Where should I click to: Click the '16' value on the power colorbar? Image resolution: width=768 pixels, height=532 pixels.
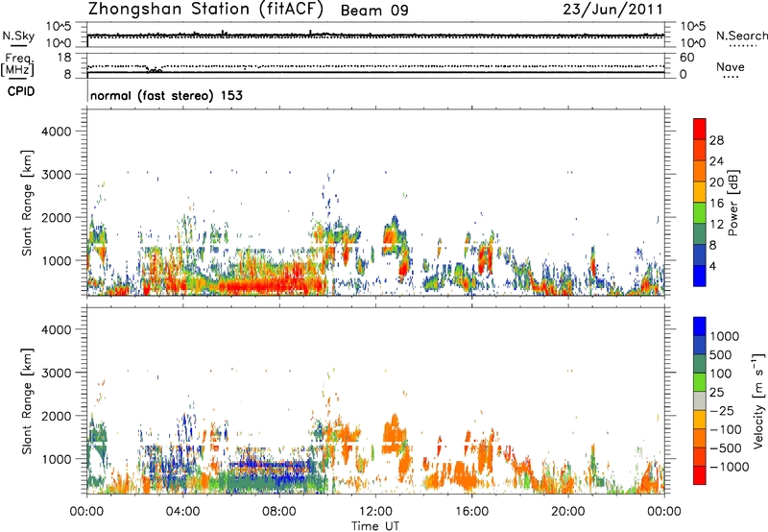click(716, 204)
